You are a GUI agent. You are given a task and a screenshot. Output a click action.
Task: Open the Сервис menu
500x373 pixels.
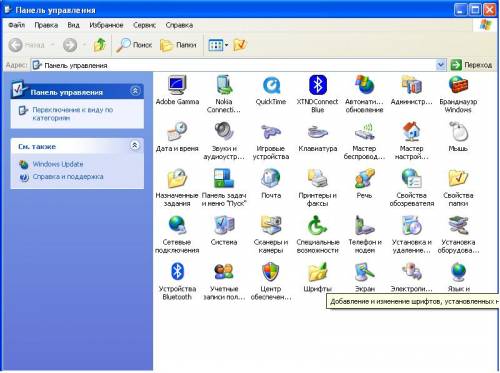click(144, 25)
